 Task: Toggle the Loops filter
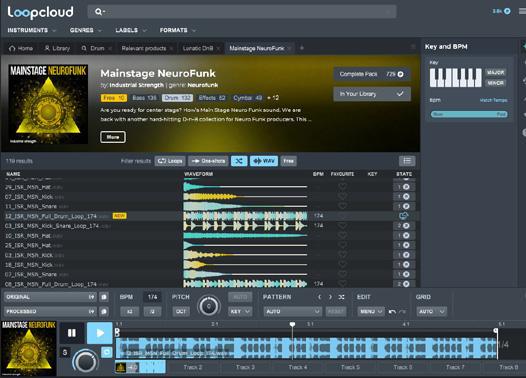point(170,161)
